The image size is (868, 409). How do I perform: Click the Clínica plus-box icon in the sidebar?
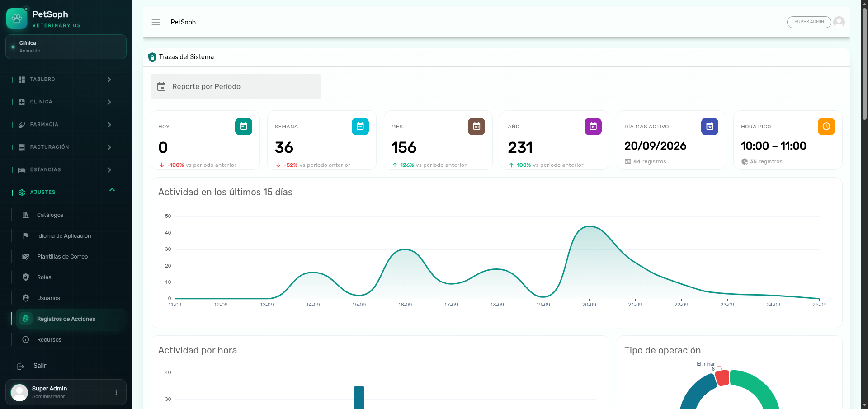tap(22, 102)
